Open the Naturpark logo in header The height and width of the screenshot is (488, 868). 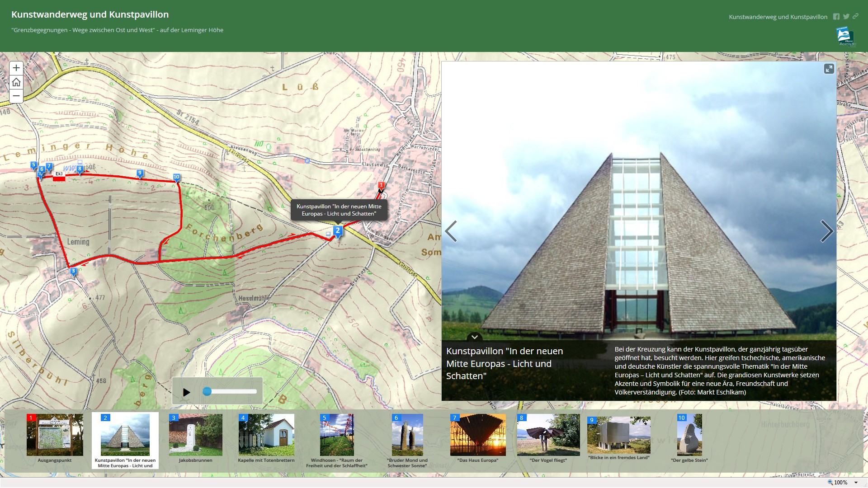(846, 37)
